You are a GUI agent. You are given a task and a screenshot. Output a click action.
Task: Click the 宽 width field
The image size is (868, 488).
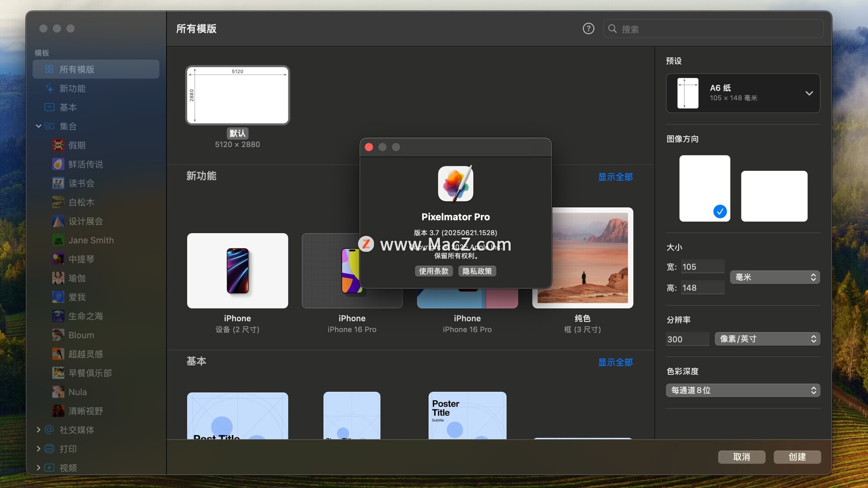click(x=703, y=267)
